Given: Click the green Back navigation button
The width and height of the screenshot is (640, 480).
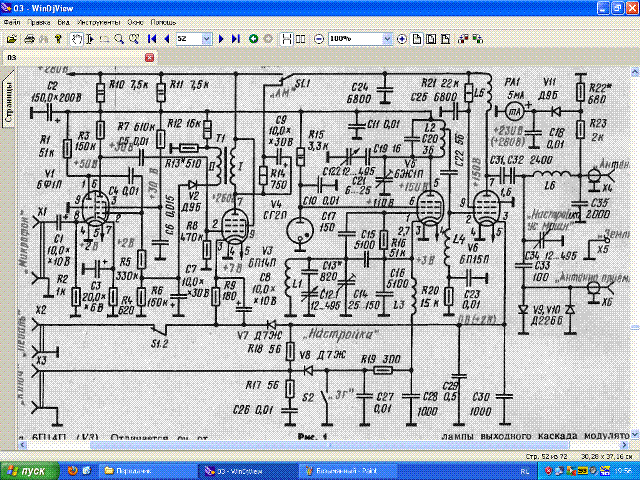Looking at the screenshot, I should coord(253,39).
